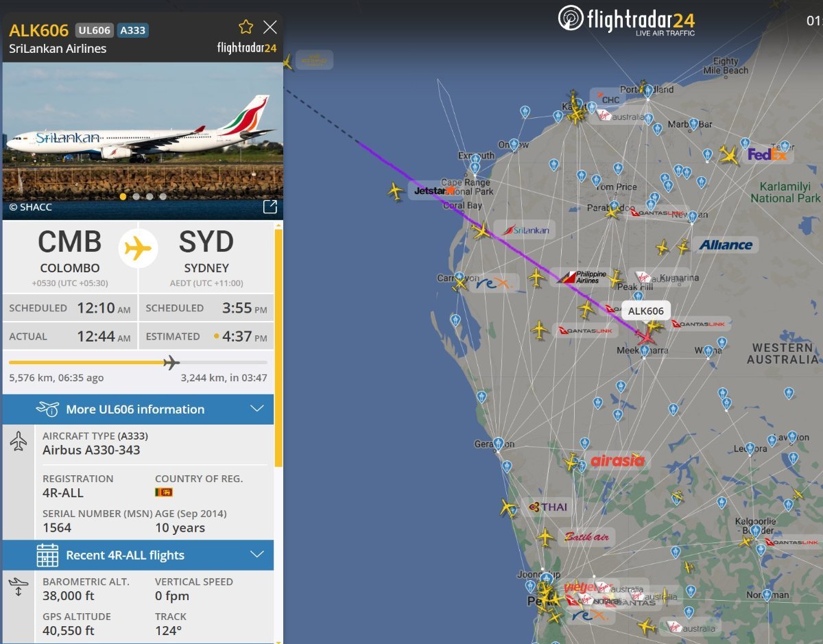This screenshot has height=644, width=823.
Task: Open aircraft photo in external link icon
Action: point(270,206)
